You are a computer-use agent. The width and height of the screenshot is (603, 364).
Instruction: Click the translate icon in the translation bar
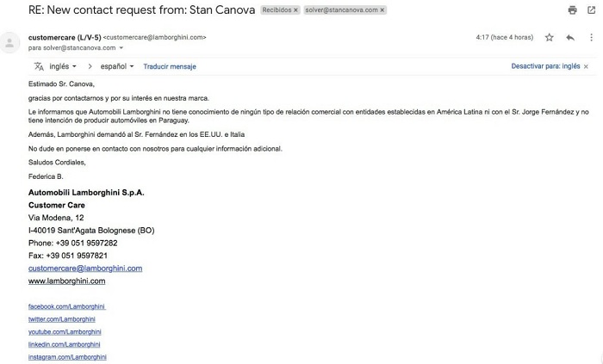pyautogui.click(x=39, y=66)
